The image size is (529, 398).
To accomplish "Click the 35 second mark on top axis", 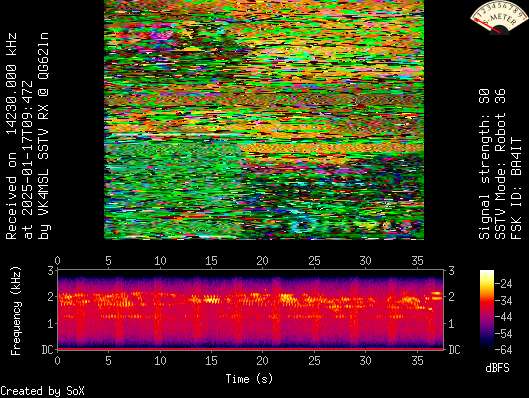I will click(x=417, y=260).
